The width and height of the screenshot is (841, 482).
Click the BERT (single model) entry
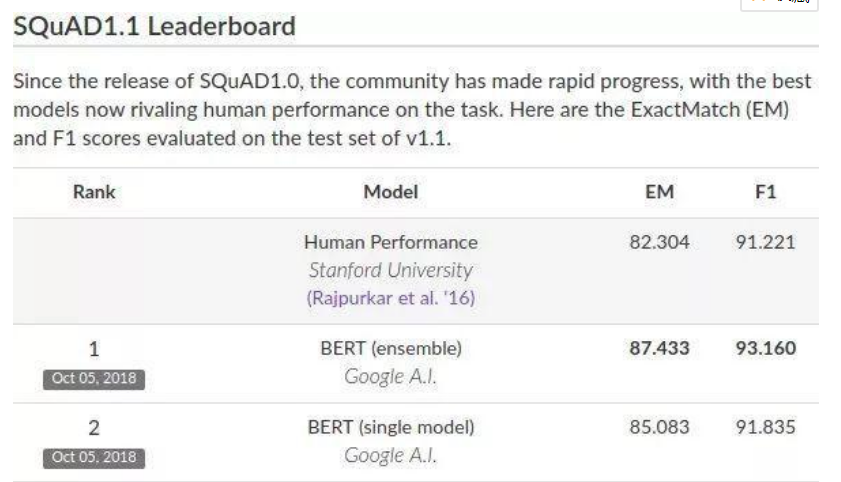[390, 427]
